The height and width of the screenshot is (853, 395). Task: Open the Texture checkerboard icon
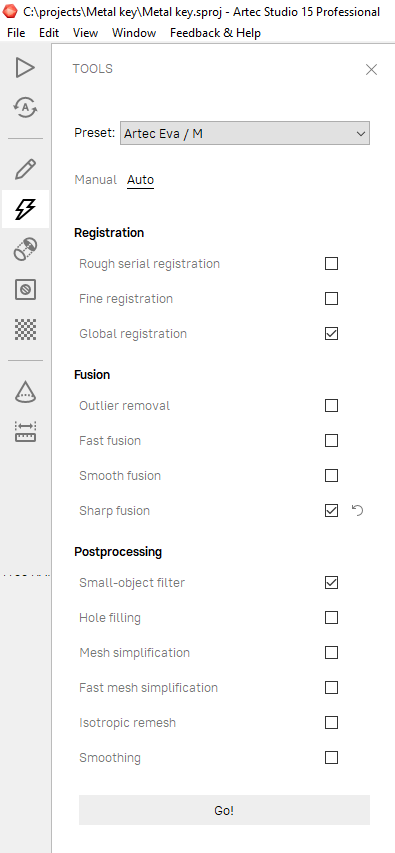point(25,329)
